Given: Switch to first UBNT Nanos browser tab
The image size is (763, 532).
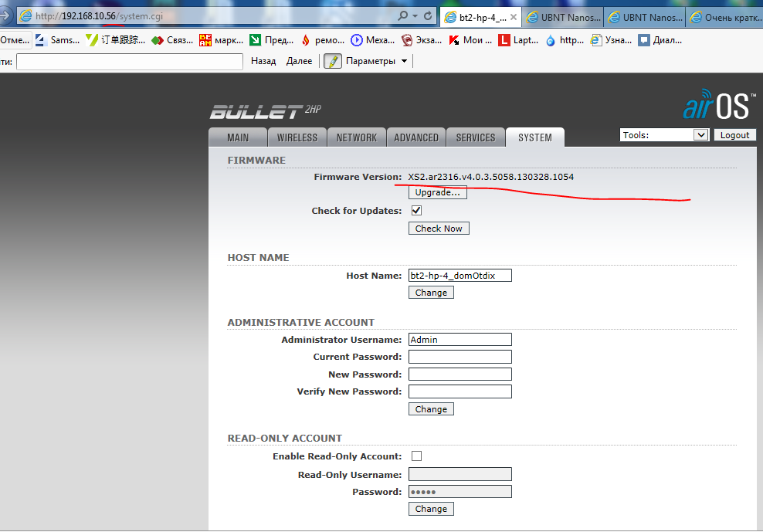Looking at the screenshot, I should pos(563,18).
